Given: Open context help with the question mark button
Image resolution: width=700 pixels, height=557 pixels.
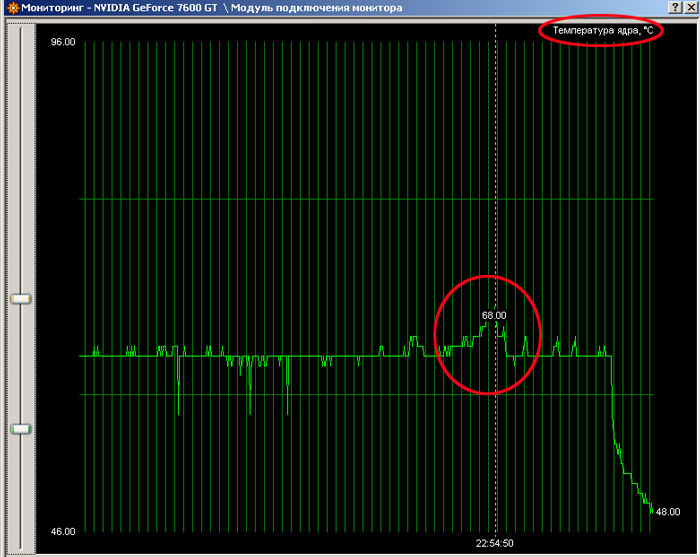Looking at the screenshot, I should tap(674, 8).
